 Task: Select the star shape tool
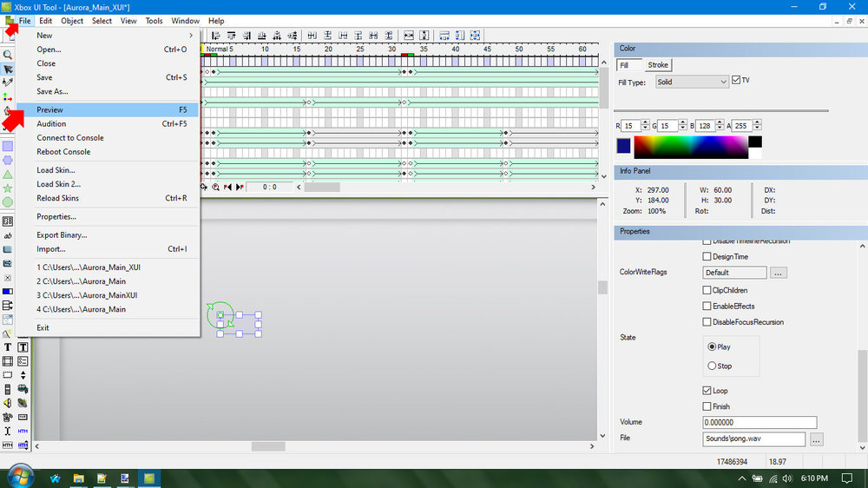point(8,188)
